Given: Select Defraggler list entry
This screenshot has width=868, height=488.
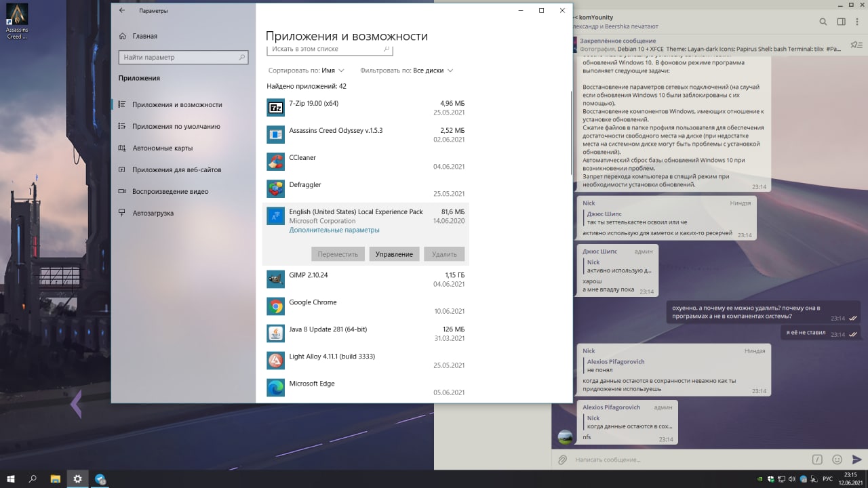Looking at the screenshot, I should (x=366, y=190).
